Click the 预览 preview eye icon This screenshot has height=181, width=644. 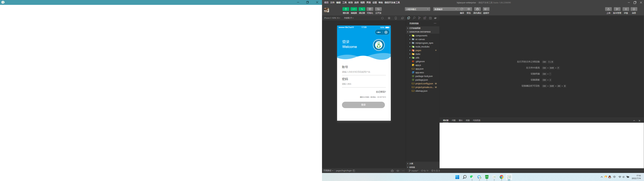pos(469,9)
